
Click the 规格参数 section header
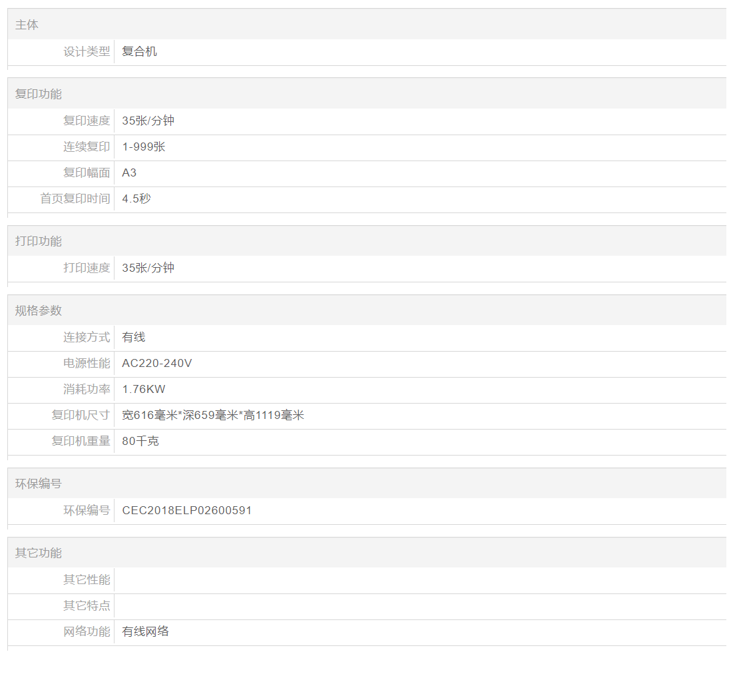pyautogui.click(x=39, y=310)
